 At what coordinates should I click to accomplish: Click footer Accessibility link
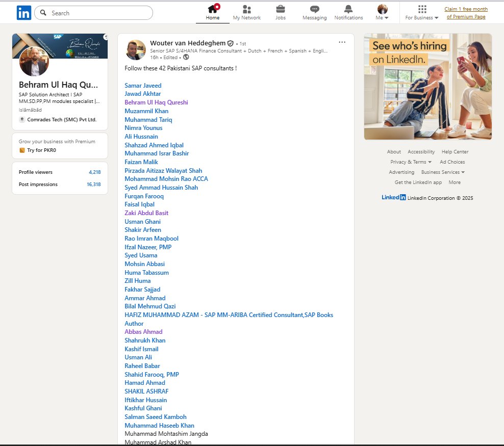[421, 151]
